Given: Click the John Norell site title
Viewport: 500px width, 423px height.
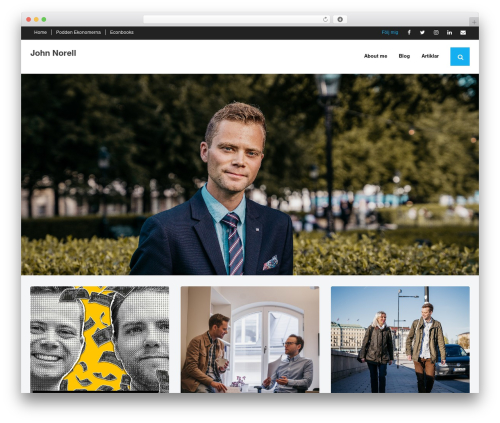Looking at the screenshot, I should point(53,53).
